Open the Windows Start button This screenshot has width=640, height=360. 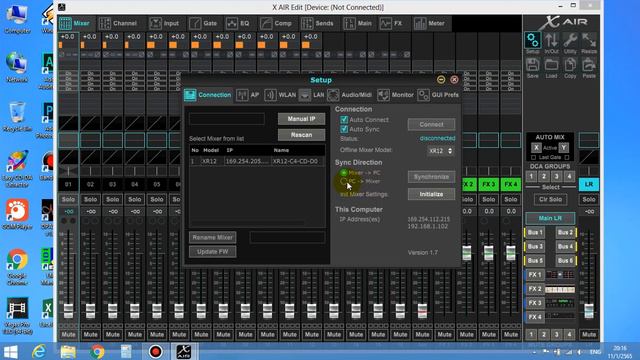11,351
